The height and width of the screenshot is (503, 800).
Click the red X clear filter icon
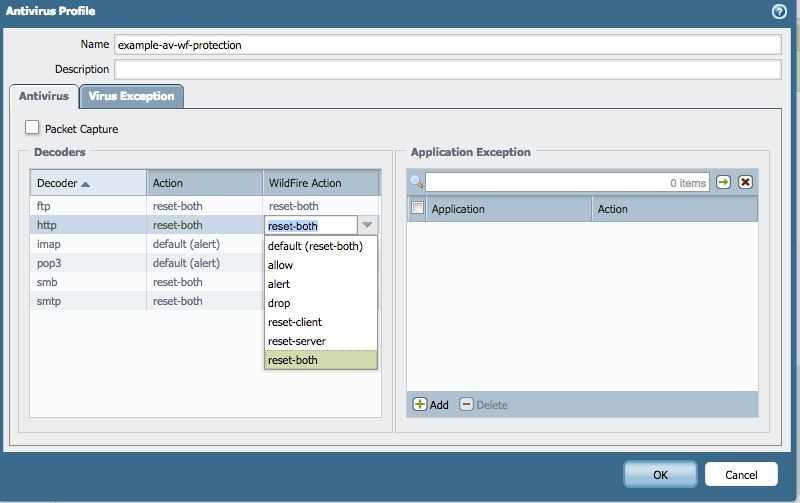tap(745, 182)
